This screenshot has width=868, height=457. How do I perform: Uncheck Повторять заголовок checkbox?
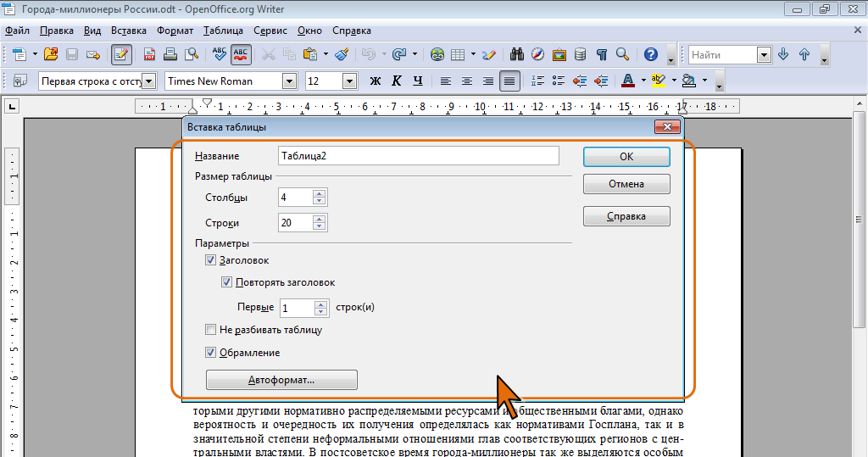(226, 282)
